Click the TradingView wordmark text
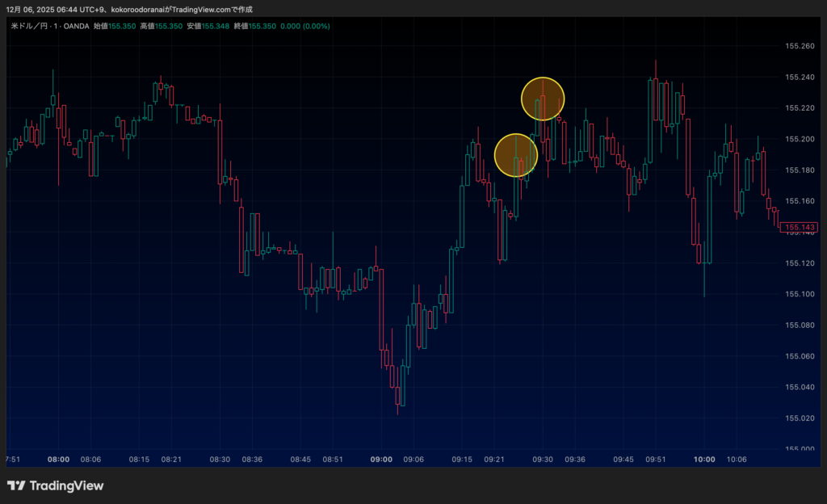The height and width of the screenshot is (504, 827). (66, 485)
